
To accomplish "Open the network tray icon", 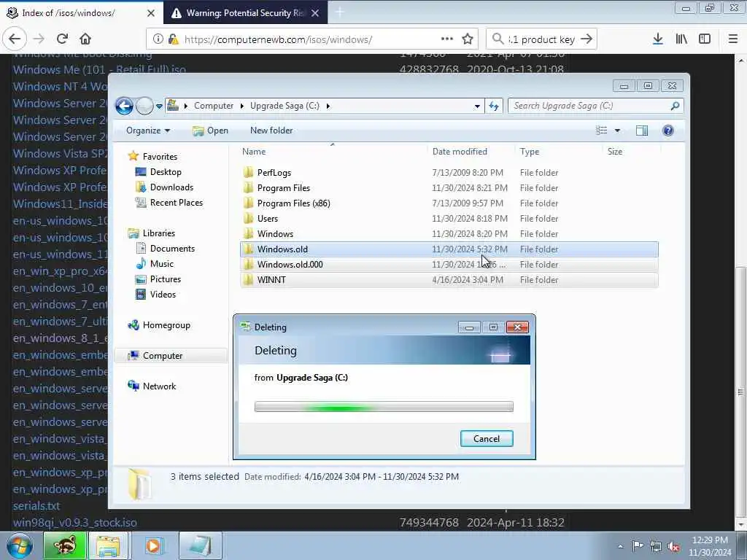I will pos(656,546).
